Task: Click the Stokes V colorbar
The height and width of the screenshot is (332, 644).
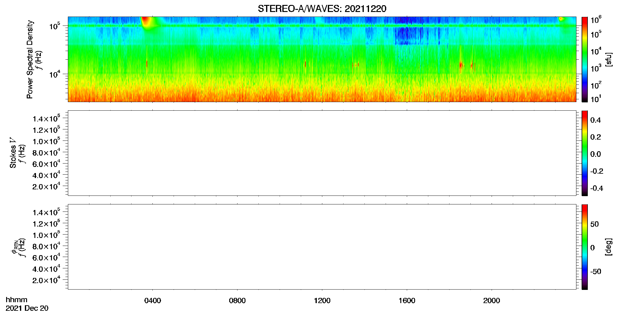Action: coord(584,153)
